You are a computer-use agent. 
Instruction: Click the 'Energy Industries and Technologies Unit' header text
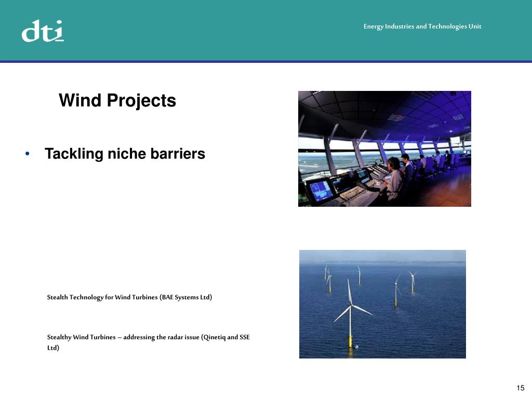click(x=422, y=26)
